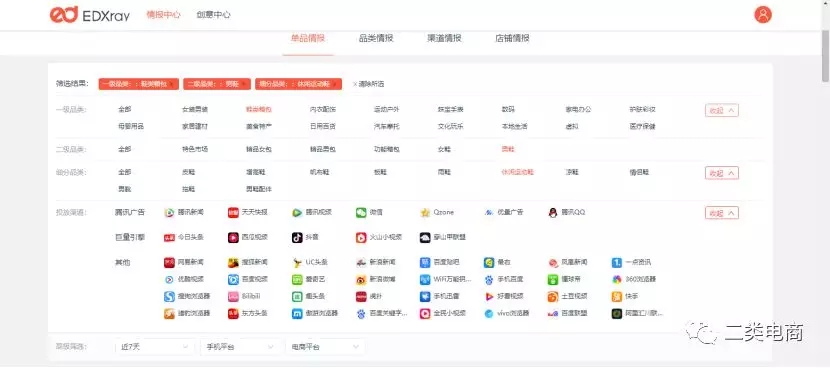This screenshot has height=368, width=830.
Task: Remove the 细分品类 休闲运动鞋 filter tag
Action: coord(335,84)
